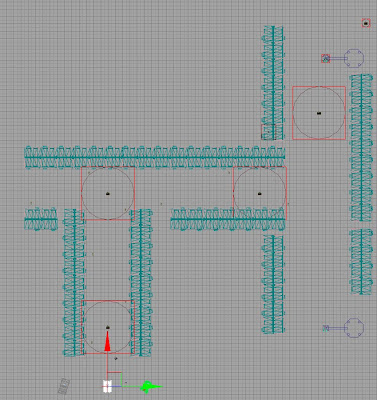Select the small tilted gray rectangle near the manipulator
Viewport: 377px width, 400px height.
click(x=63, y=386)
